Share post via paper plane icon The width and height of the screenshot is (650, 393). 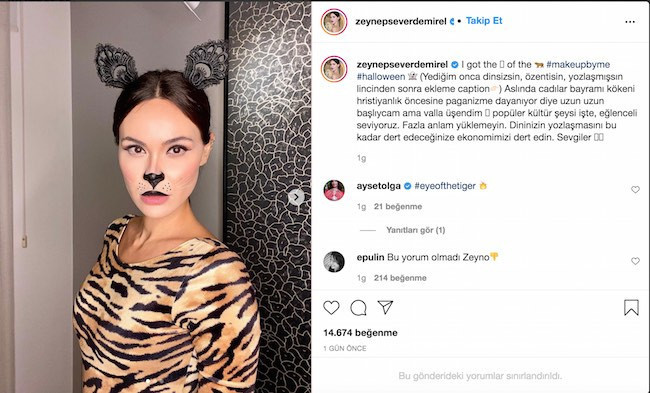385,307
